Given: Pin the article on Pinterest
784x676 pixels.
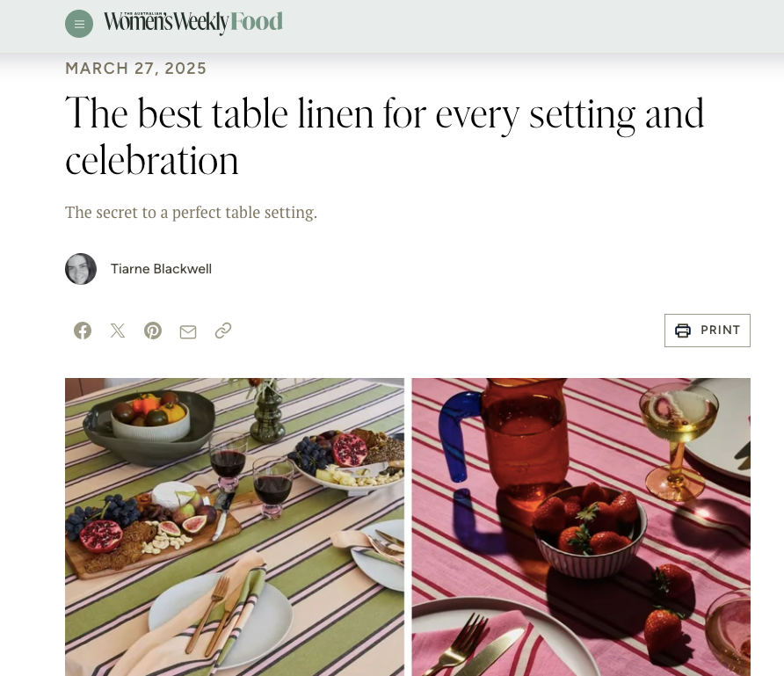Looking at the screenshot, I should pyautogui.click(x=153, y=331).
